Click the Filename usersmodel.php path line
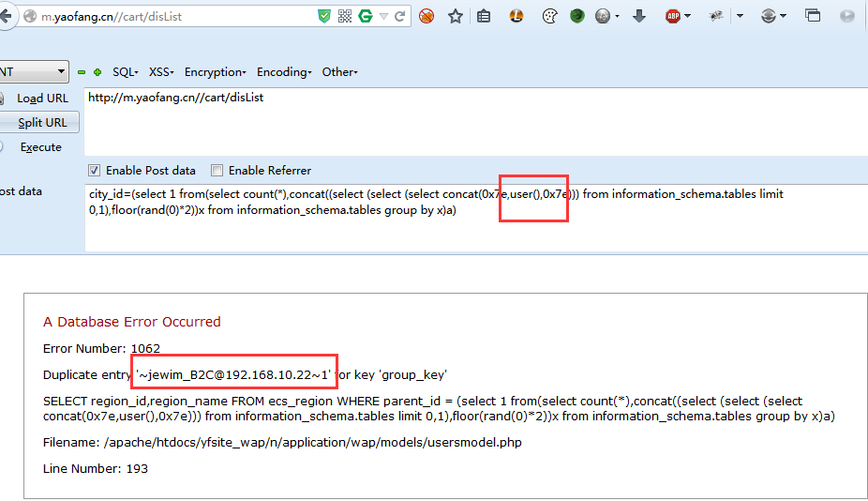The height and width of the screenshot is (501, 868). 282,442
